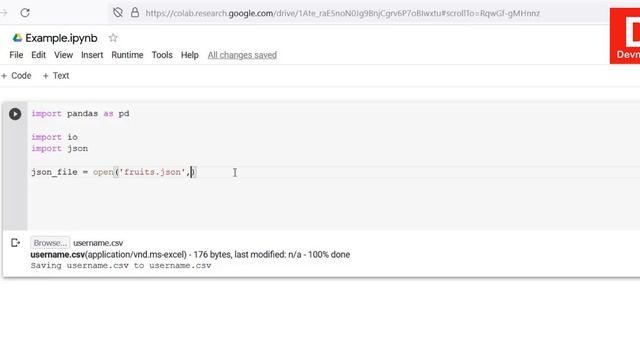The width and height of the screenshot is (640, 360).
Task: Click the Google Drive logo icon
Action: pos(17,38)
